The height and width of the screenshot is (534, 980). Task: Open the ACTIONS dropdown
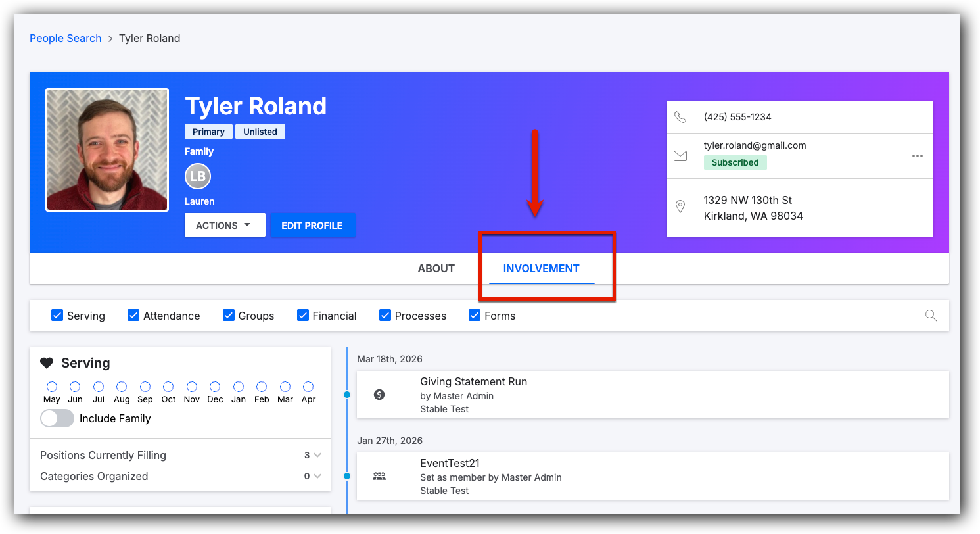tap(225, 225)
